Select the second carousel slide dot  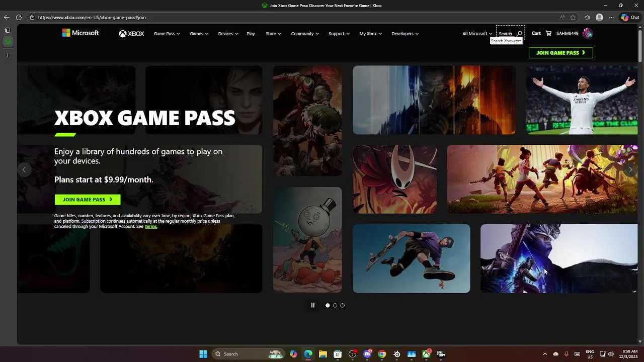pos(335,305)
